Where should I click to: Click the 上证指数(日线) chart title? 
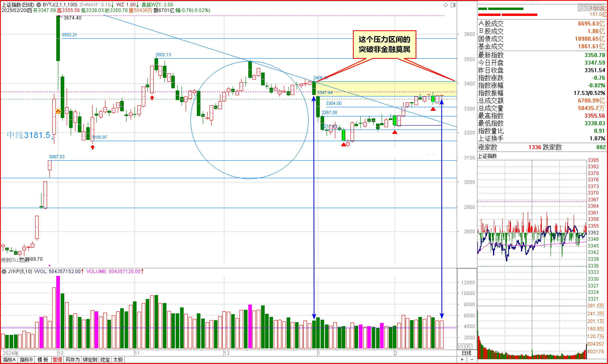pyautogui.click(x=18, y=5)
